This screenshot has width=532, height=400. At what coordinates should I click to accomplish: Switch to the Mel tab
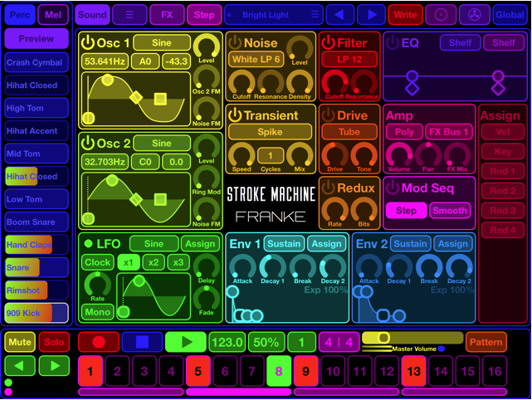(x=54, y=14)
